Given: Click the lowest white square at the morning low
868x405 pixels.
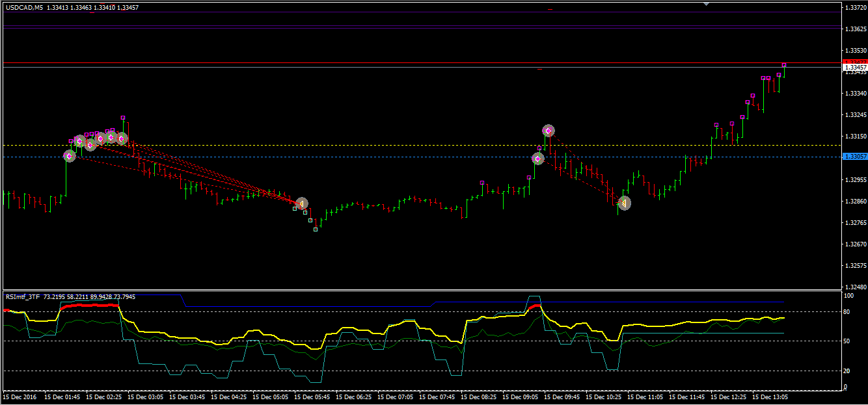Looking at the screenshot, I should point(316,229).
